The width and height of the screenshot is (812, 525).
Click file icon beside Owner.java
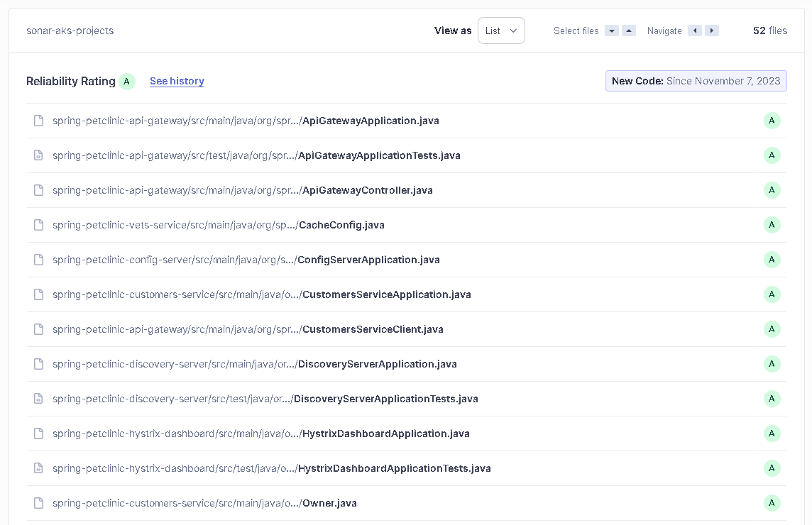38,503
